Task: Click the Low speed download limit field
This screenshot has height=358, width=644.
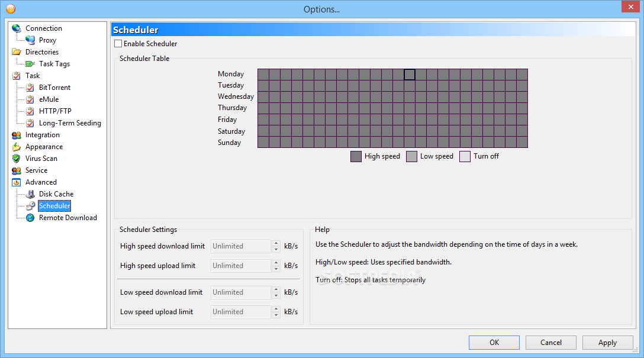Action: [241, 292]
